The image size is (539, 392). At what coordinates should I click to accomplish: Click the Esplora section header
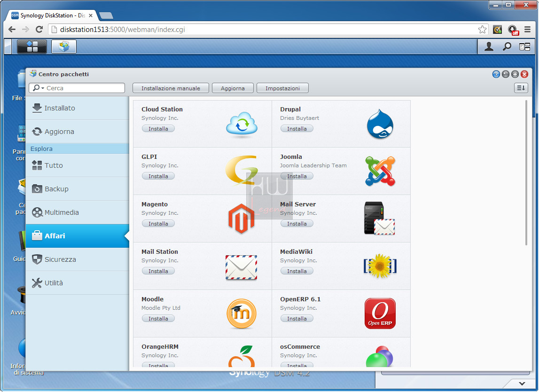(78, 149)
